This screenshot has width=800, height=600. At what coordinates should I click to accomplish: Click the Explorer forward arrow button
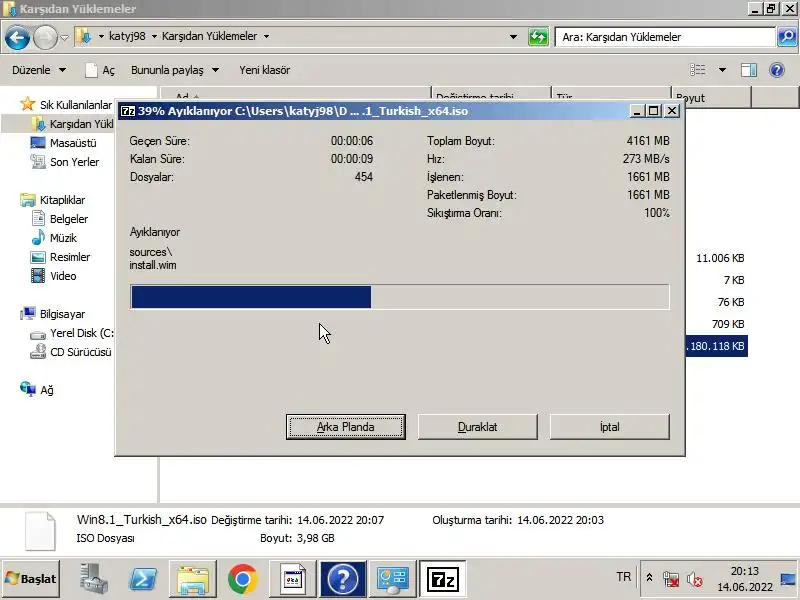(x=45, y=37)
